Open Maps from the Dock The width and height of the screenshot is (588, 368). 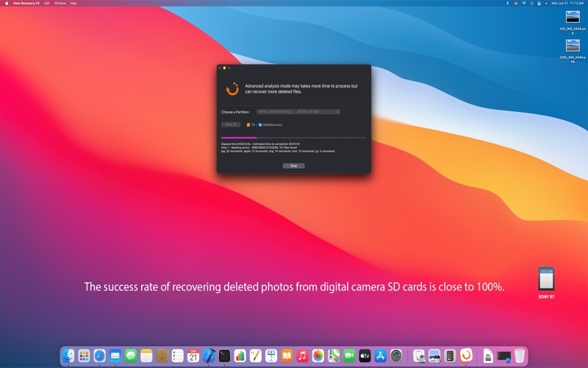coord(334,355)
